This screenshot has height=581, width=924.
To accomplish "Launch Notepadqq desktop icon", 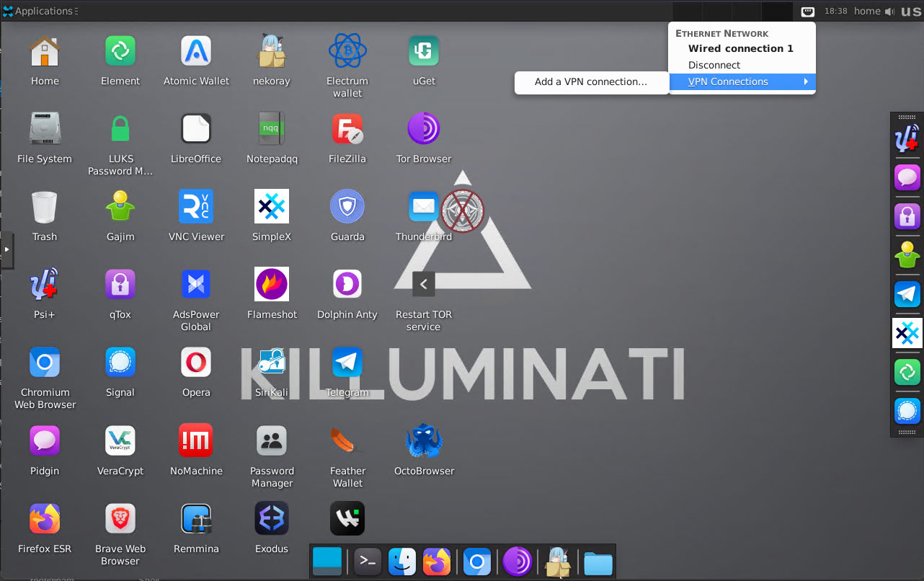I will [272, 129].
